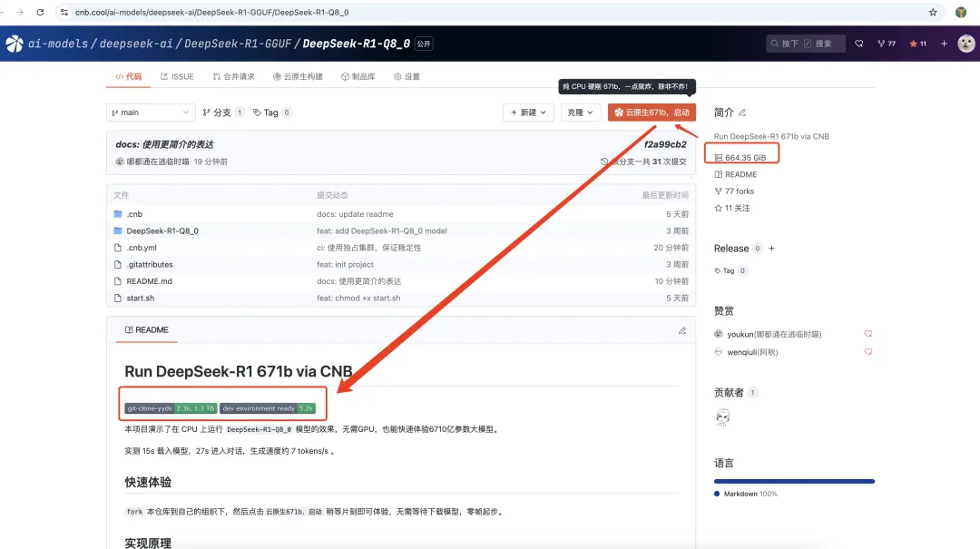Click README link in sidebar
This screenshot has width=980, height=549.
(x=736, y=174)
